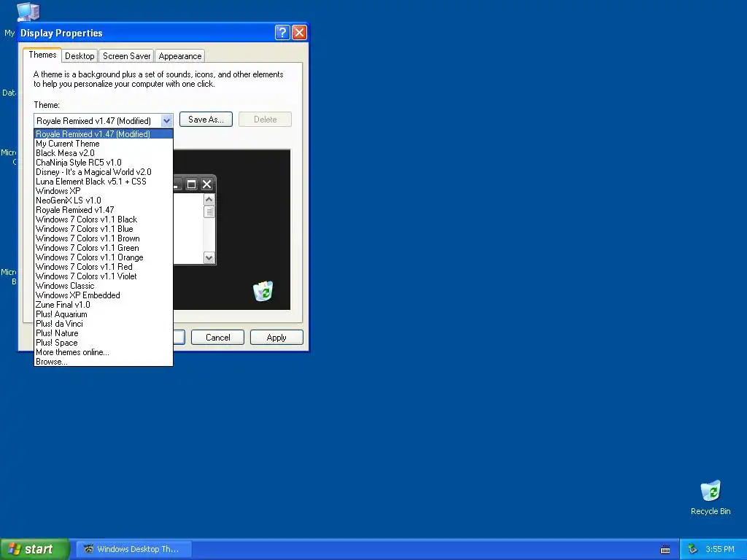Click More themes online... entry
This screenshot has width=747, height=560.
tap(104, 352)
